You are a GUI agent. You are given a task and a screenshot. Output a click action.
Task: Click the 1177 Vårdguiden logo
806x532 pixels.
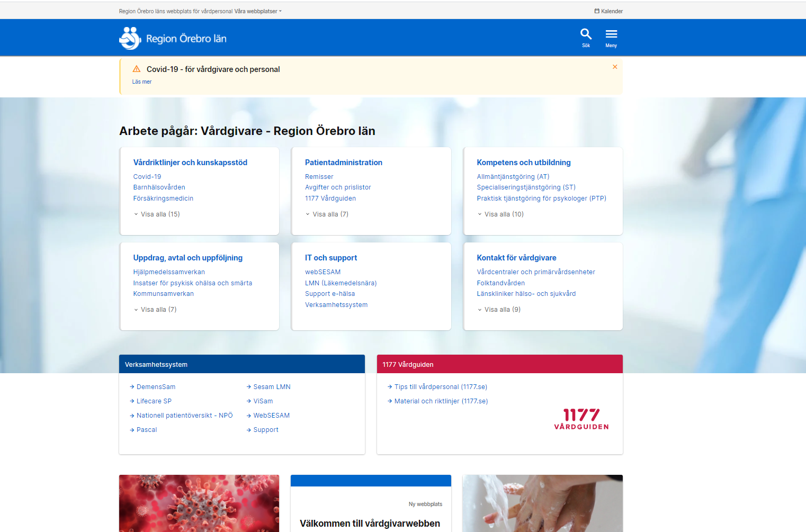581,419
